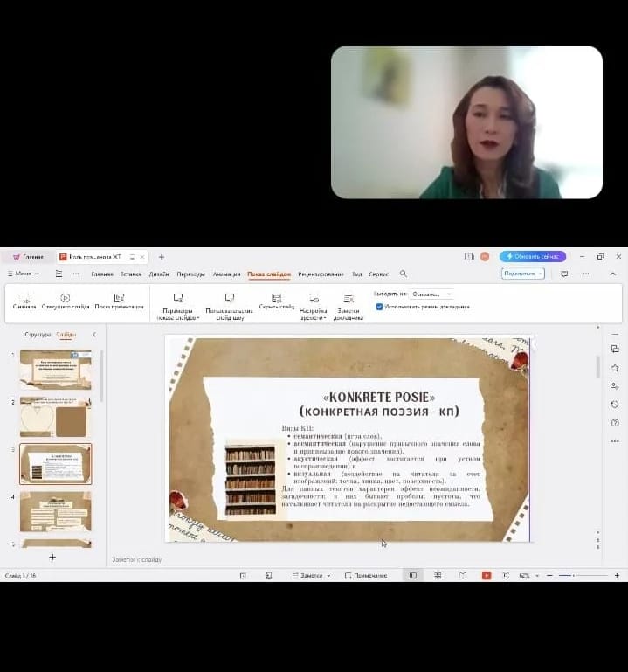
Task: Click the 'Поделиться' share button
Action: pyautogui.click(x=522, y=274)
